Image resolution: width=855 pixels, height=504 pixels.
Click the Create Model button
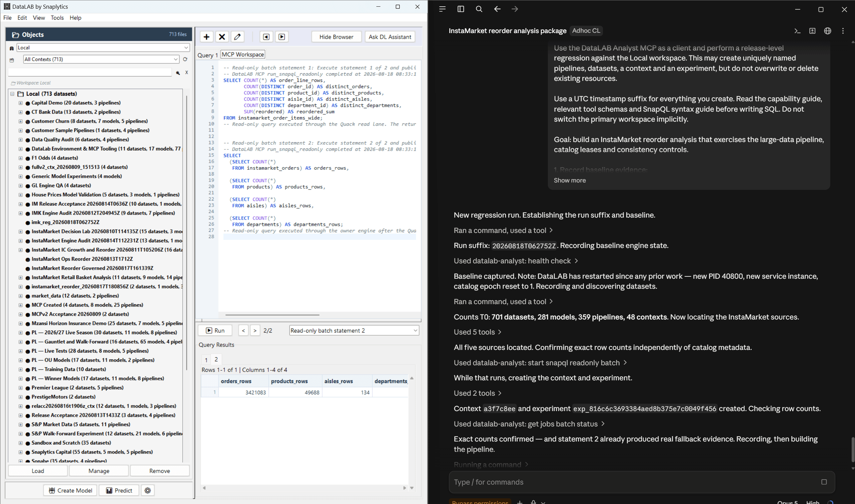70,490
